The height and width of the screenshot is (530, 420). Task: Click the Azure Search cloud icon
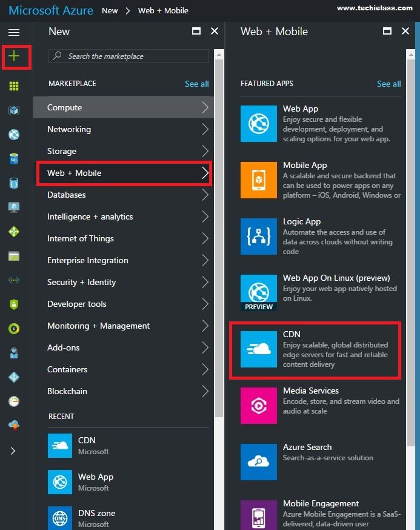point(259,462)
